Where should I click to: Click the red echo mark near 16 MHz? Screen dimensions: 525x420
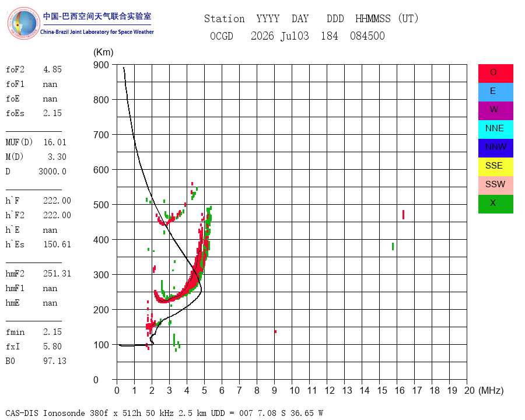click(x=404, y=215)
